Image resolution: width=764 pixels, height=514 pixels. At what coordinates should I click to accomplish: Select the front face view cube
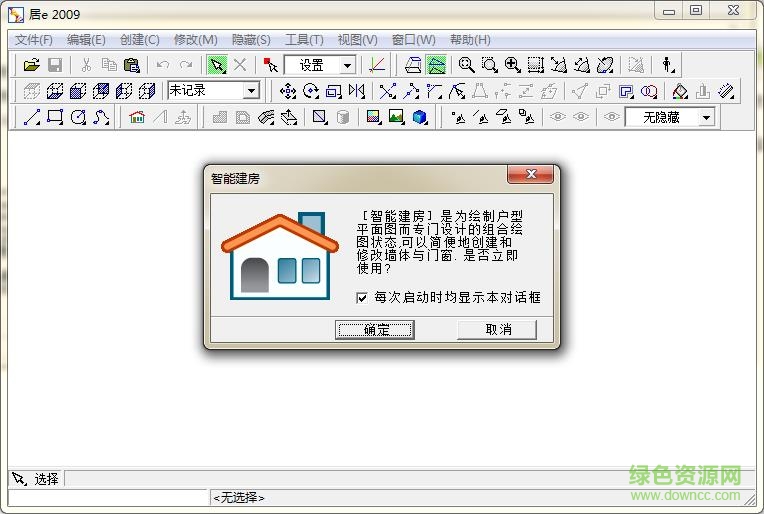click(x=78, y=91)
